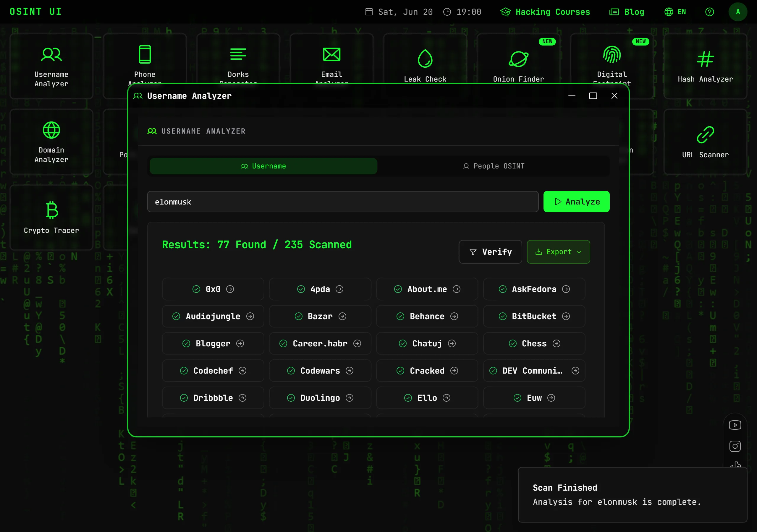Open the EN language selector
This screenshot has width=757, height=532.
coord(675,12)
